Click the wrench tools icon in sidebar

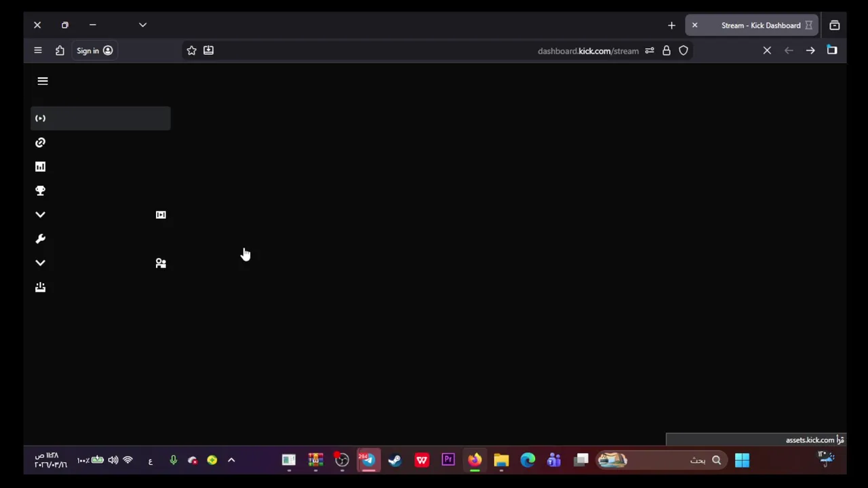(40, 239)
